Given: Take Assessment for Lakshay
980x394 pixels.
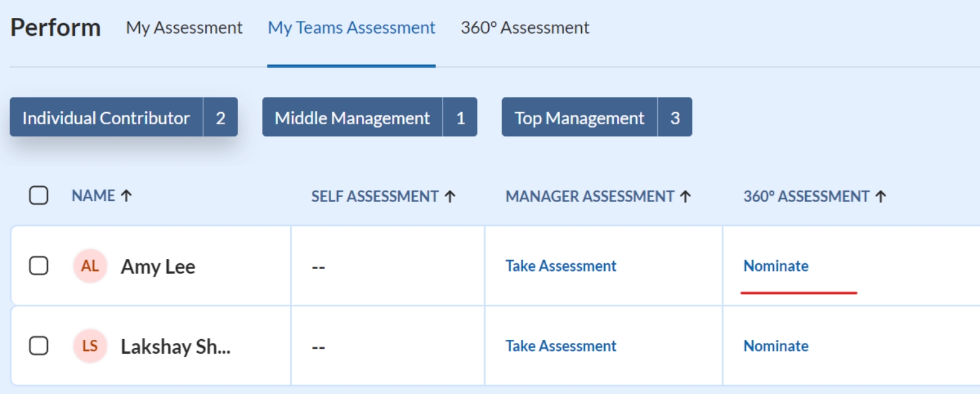Looking at the screenshot, I should coord(561,346).
